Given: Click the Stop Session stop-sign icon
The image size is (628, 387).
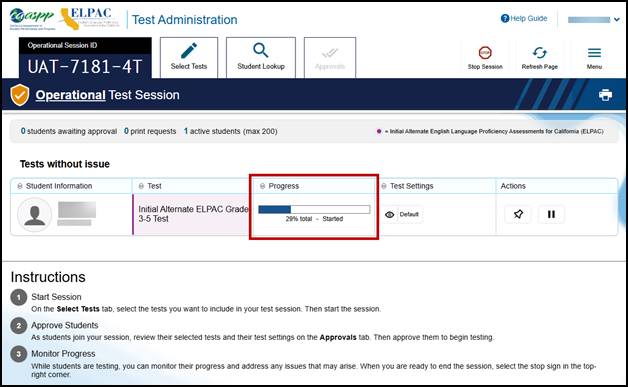Looking at the screenshot, I should (x=485, y=53).
